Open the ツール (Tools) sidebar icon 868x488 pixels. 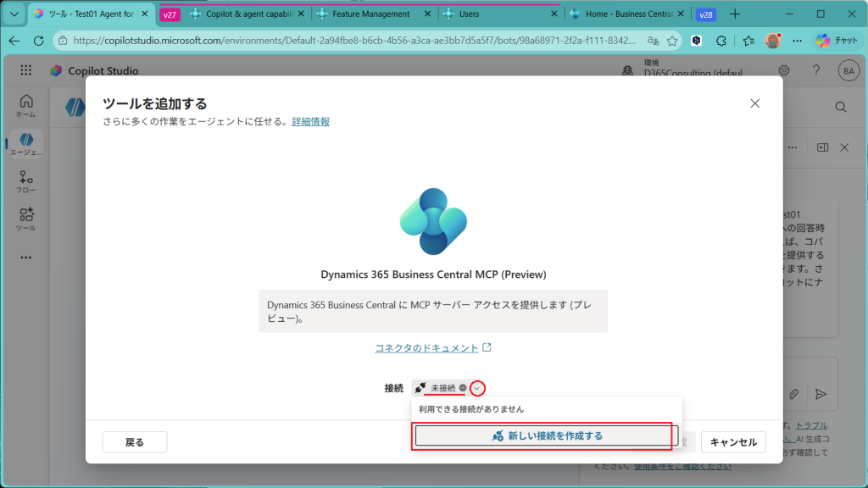pos(25,219)
